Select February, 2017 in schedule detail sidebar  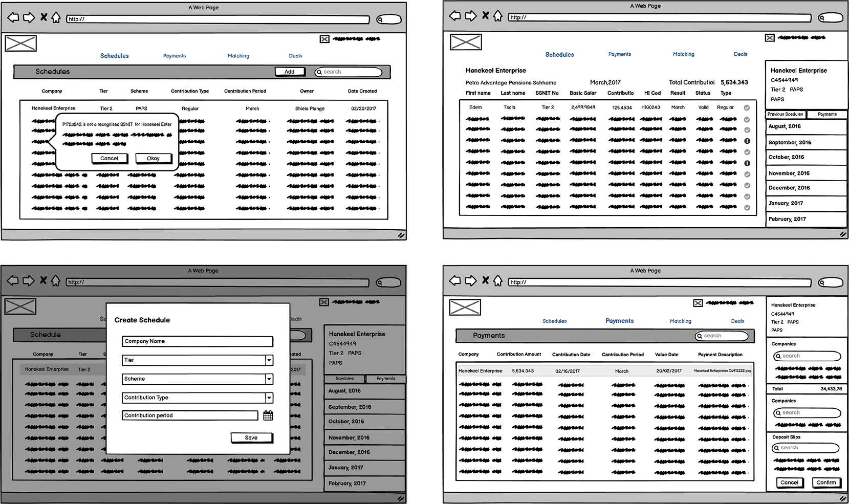[806, 219]
